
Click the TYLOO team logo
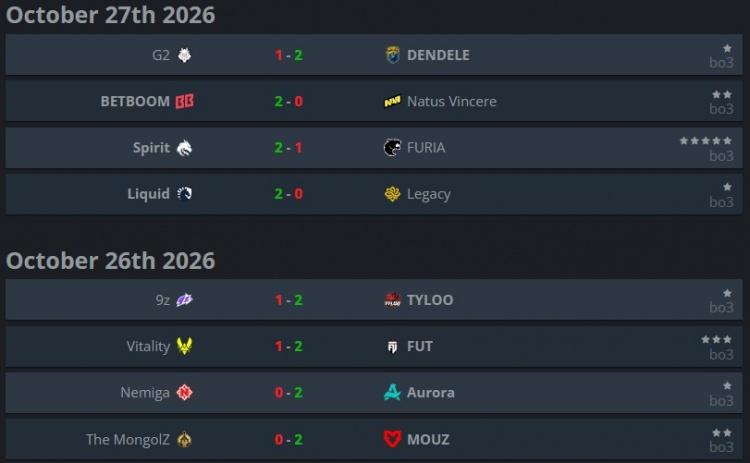(x=393, y=299)
